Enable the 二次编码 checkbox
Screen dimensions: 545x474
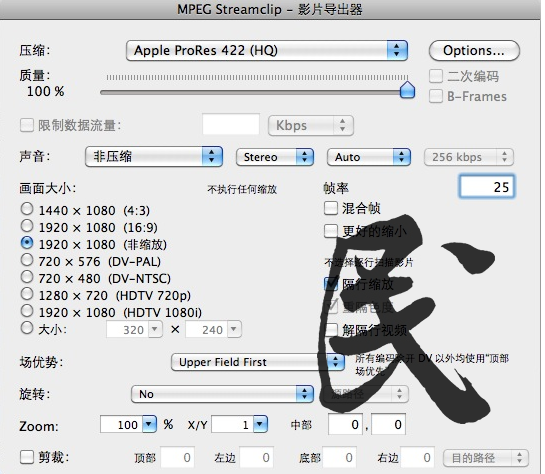pyautogui.click(x=436, y=76)
